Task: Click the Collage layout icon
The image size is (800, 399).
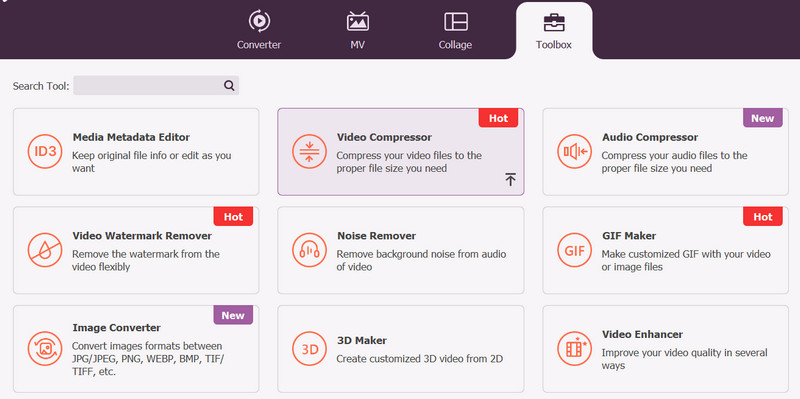Action: coord(456,21)
